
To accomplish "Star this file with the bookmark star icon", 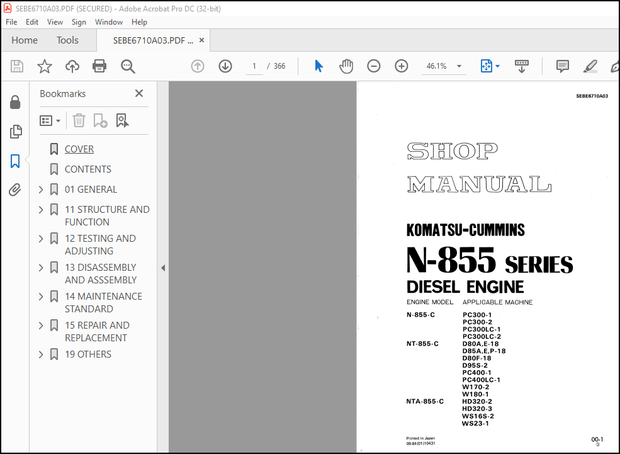I will tap(44, 66).
